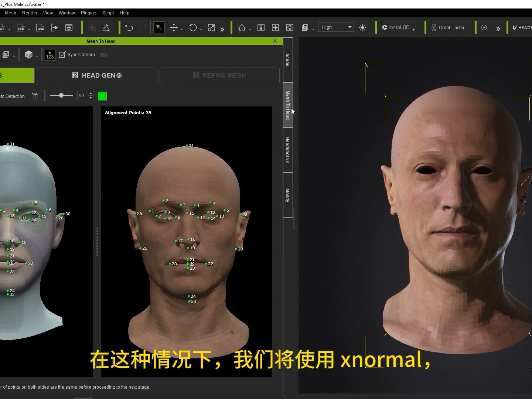The image size is (532, 399).
Task: Click the point size value field showing 50
Action: pos(82,96)
